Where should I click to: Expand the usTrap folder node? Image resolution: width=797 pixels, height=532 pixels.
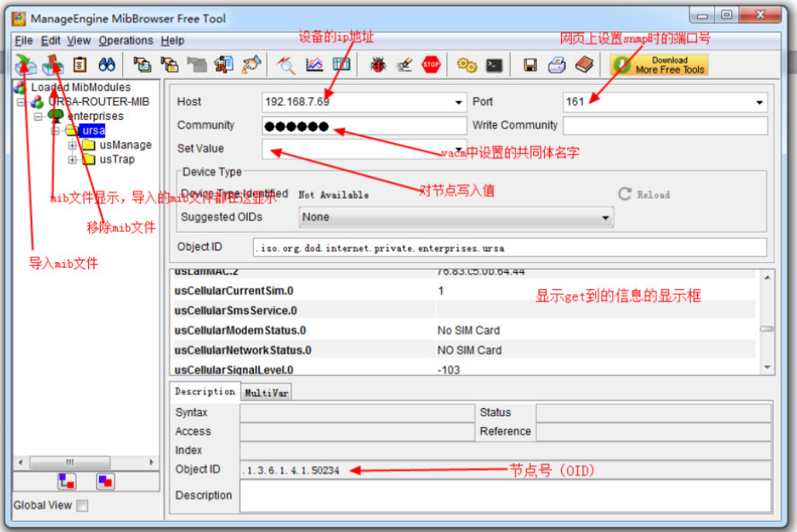[72, 159]
